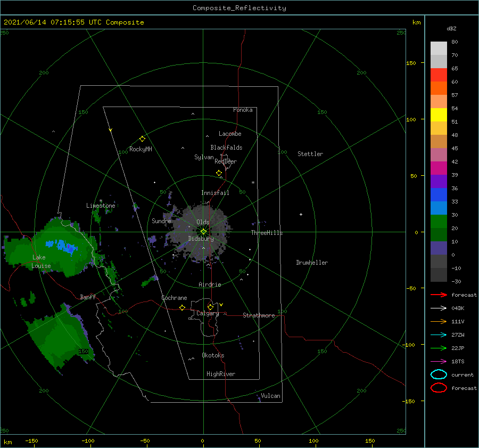The width and height of the screenshot is (479, 448).
Task: Pick the royal blue swatch on dBZ scale
Action: pyautogui.click(x=439, y=195)
